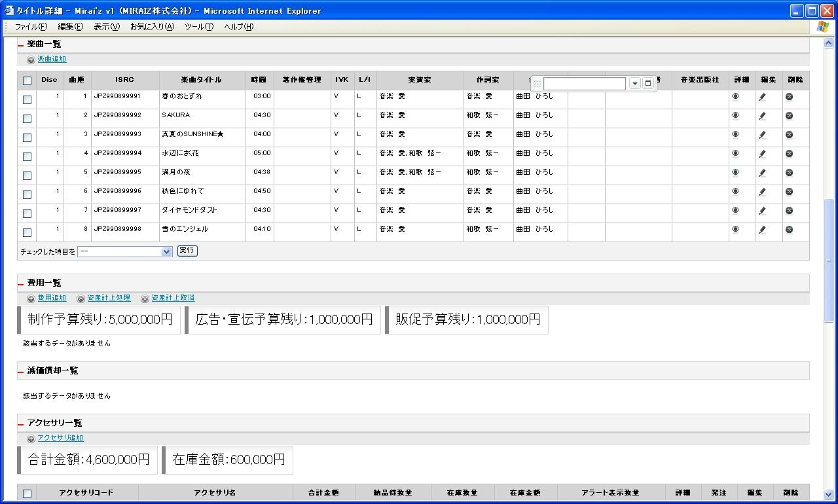Image resolution: width=838 pixels, height=504 pixels.
Task: Edit the ダイヤモンドダスト track entry
Action: coord(762,211)
